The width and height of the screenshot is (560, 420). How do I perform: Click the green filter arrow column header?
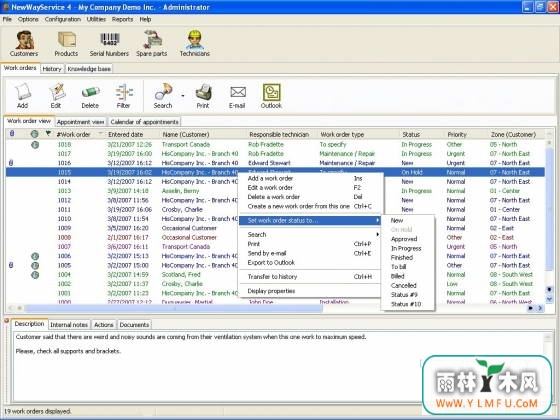48,133
